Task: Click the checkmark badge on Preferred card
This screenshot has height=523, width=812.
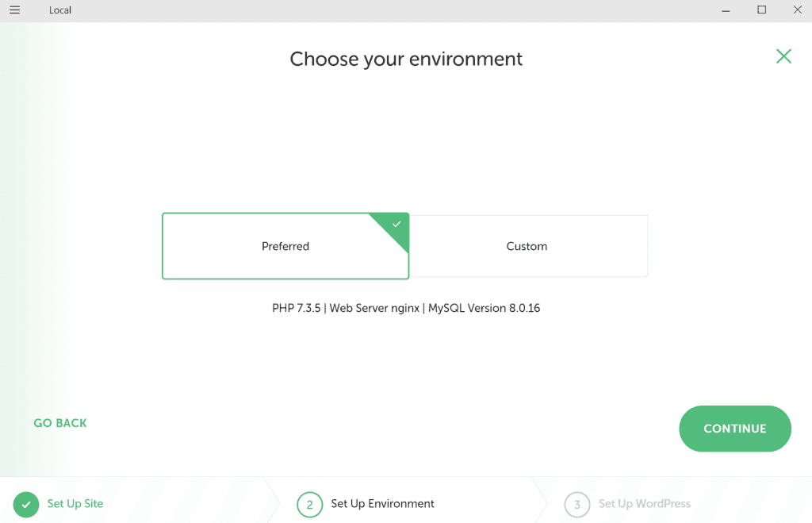Action: pos(396,225)
